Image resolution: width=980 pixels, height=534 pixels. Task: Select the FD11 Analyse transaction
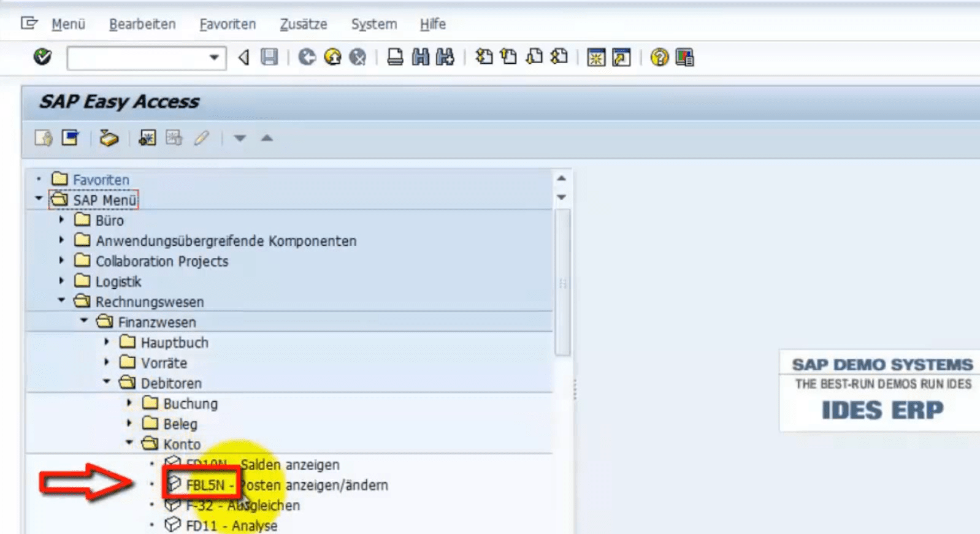[231, 526]
